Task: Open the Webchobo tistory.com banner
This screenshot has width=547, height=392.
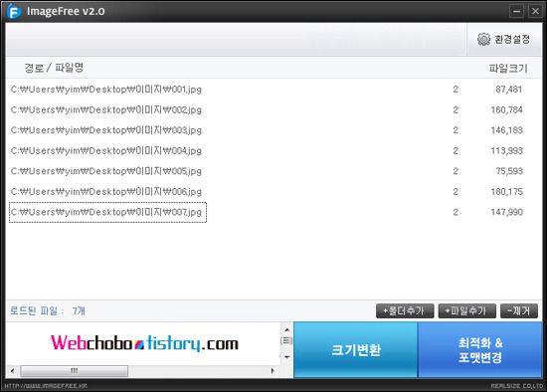Action: (x=144, y=343)
